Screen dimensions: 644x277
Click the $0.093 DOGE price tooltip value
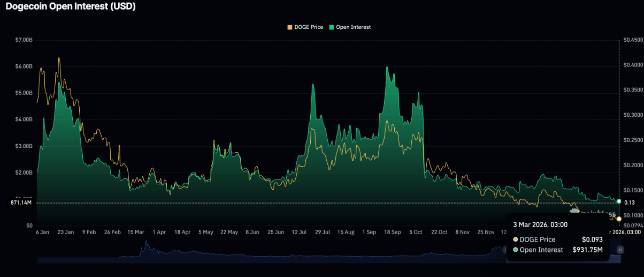tap(592, 239)
